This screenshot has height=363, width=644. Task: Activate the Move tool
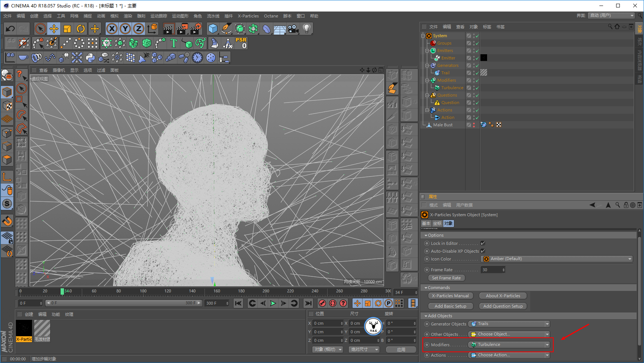[x=54, y=29]
